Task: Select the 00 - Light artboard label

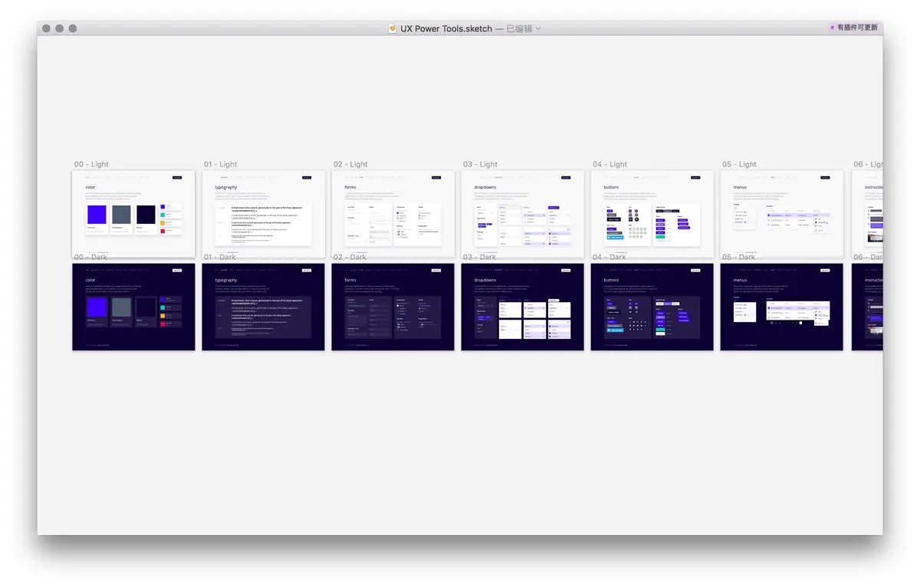Action: [91, 164]
